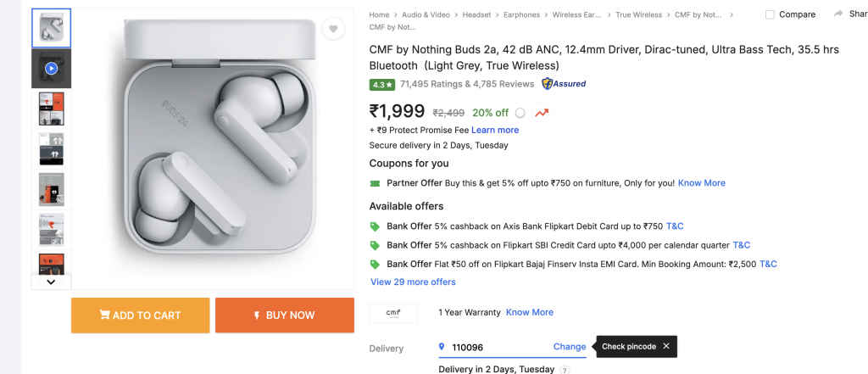Image resolution: width=868 pixels, height=374 pixels.
Task: Play the product video thumbnail
Action: (51, 68)
